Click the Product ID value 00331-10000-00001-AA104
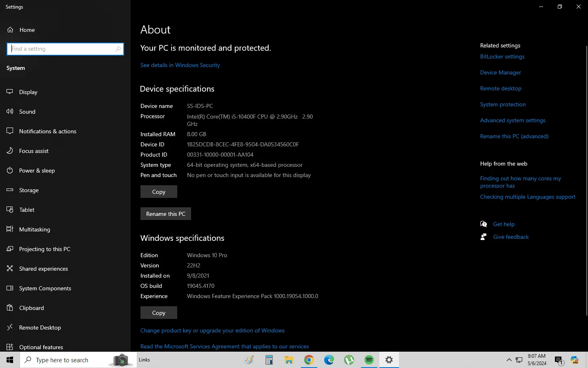Screen dimensions: 588x368 220,155
